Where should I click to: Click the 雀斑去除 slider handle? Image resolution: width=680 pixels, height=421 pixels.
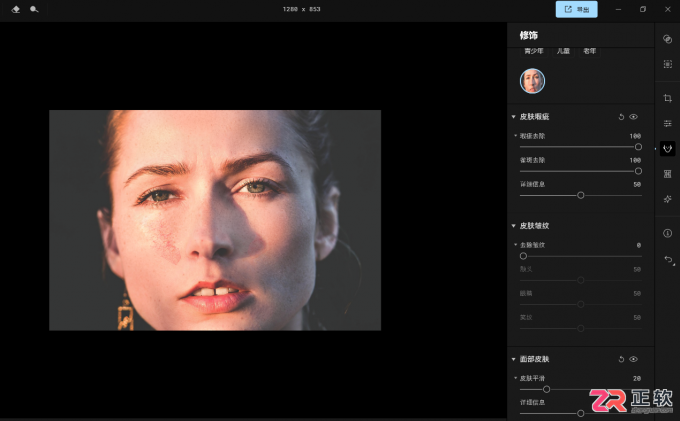638,171
